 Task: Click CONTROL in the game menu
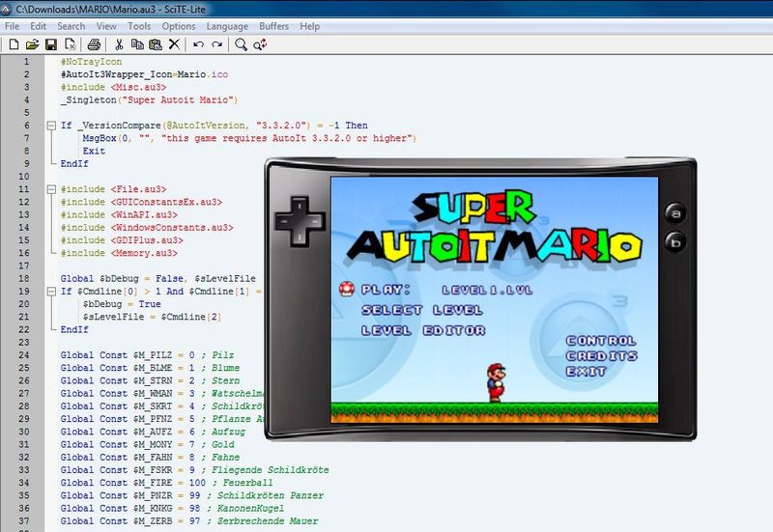click(601, 341)
